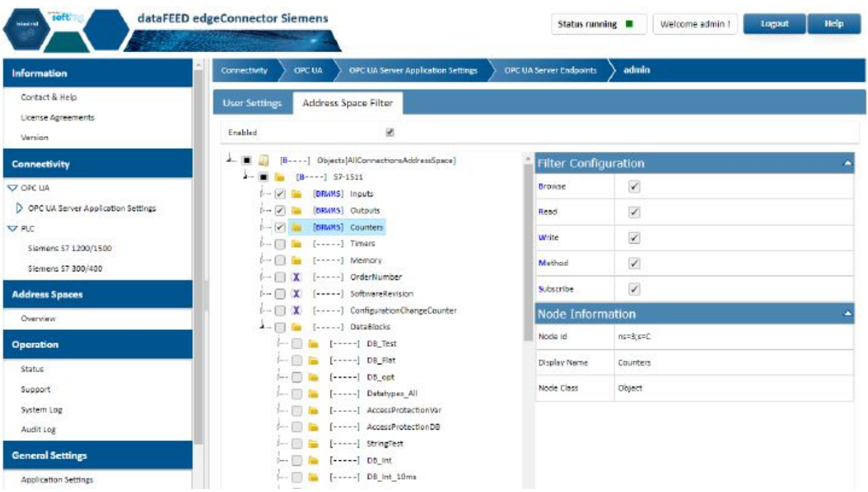Image resolution: width=868 pixels, height=492 pixels.
Task: Collapse the Node Information panel
Action: 847,314
